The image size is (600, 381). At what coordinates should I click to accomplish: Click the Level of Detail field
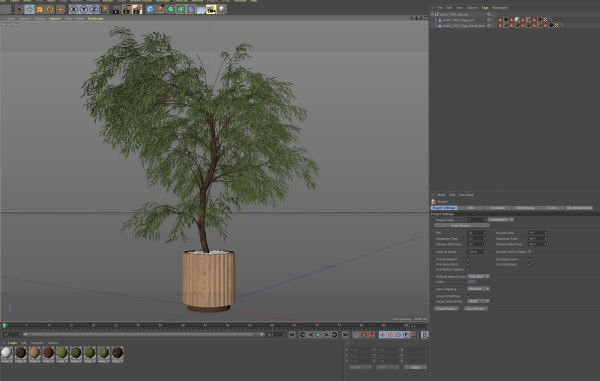click(x=476, y=252)
